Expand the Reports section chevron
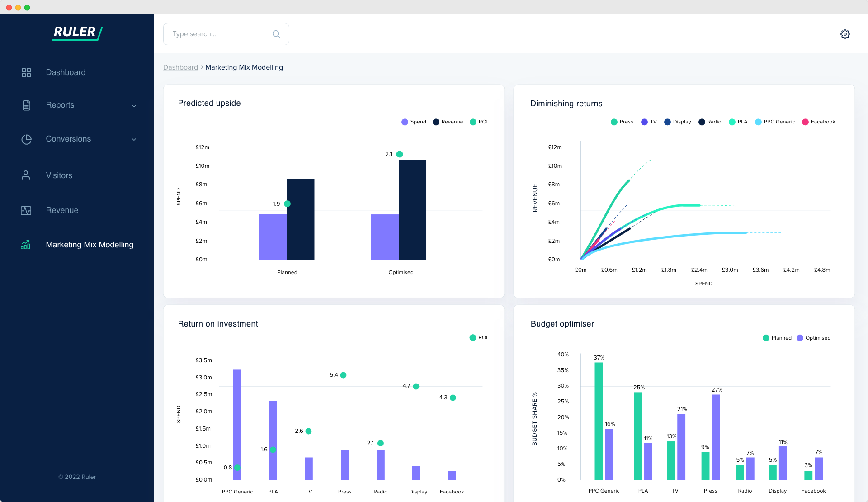Image resolution: width=868 pixels, height=502 pixels. [134, 106]
